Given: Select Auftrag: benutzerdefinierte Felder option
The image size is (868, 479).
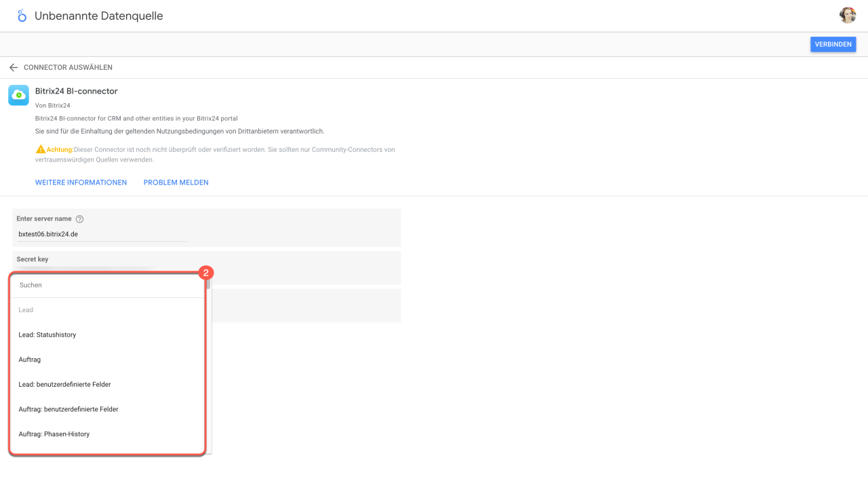Looking at the screenshot, I should tap(108, 409).
